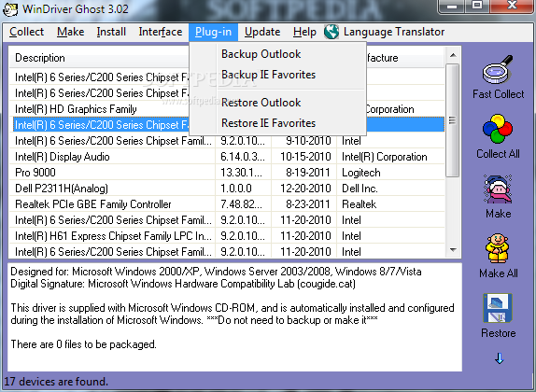Open the Make menu
The image size is (536, 392).
pos(70,32)
